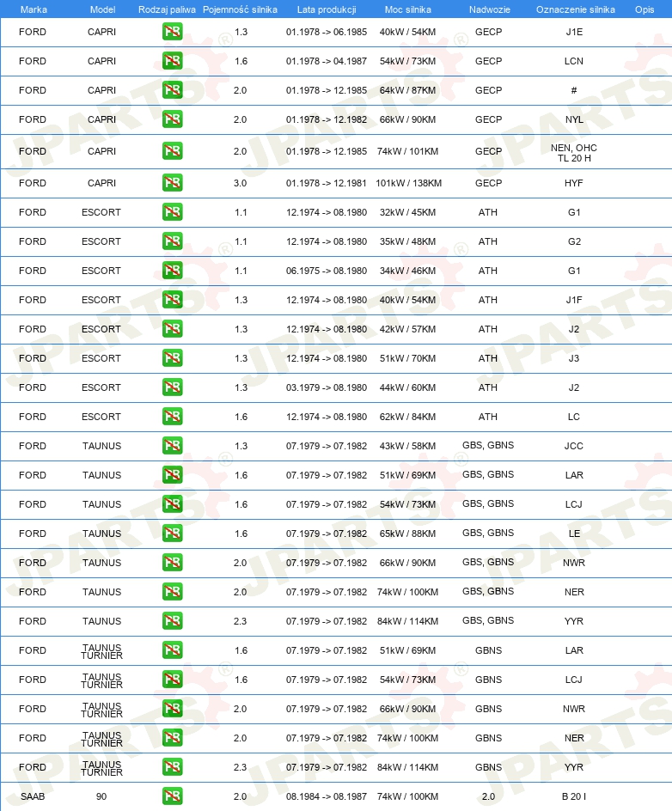This screenshot has width=672, height=811.
Task: Click the fuel icon in the Capri 3.0 HYF row
Action: [172, 183]
